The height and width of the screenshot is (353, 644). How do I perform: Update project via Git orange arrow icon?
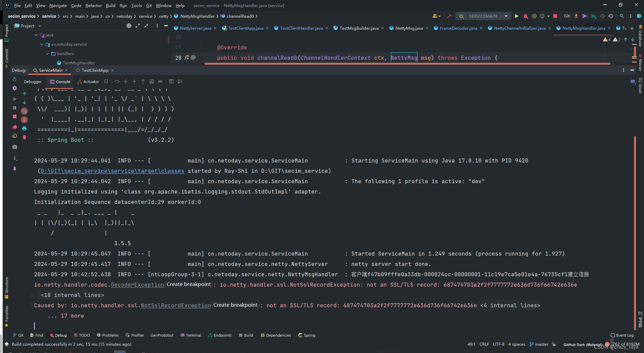coord(576,16)
